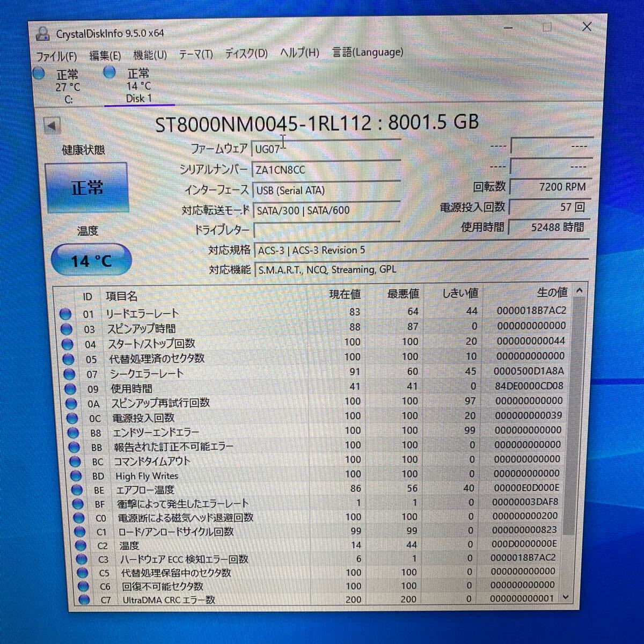
Task: Open the テーマ(T) menu
Action: point(196,54)
